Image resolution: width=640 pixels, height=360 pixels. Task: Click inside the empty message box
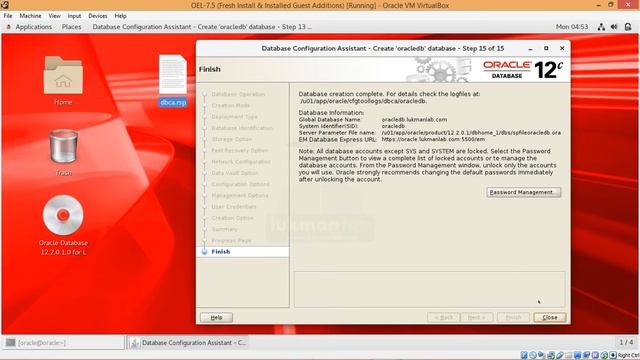pos(429,289)
